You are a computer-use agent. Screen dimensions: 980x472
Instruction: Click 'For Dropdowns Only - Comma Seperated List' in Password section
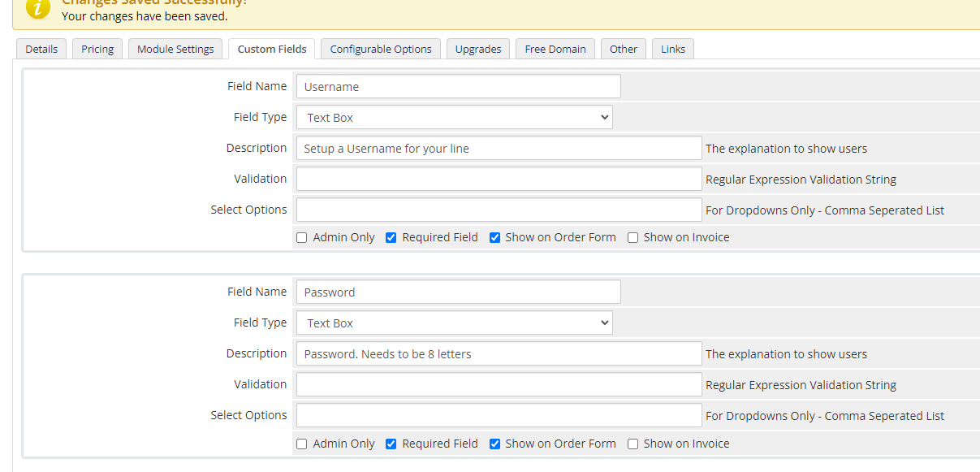point(825,416)
